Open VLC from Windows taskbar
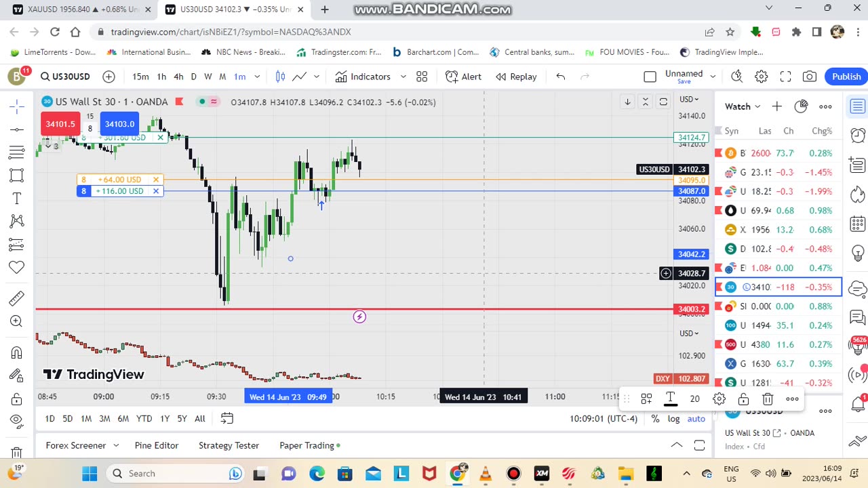The width and height of the screenshot is (868, 488). [486, 474]
